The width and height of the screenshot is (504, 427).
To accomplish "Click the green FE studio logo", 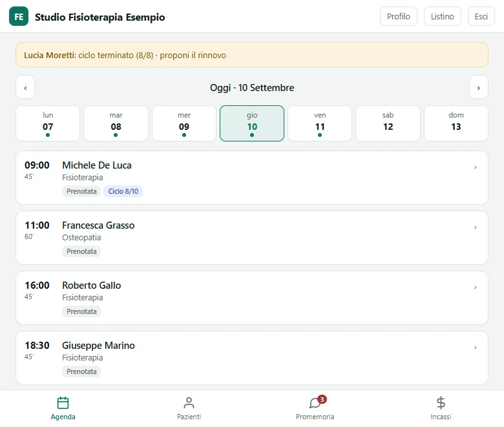I will point(19,16).
